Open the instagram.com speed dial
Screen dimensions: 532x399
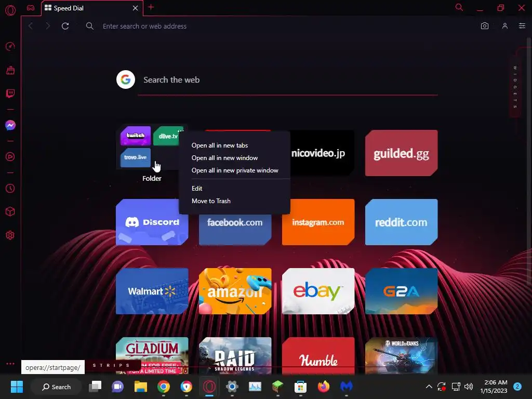pyautogui.click(x=318, y=222)
